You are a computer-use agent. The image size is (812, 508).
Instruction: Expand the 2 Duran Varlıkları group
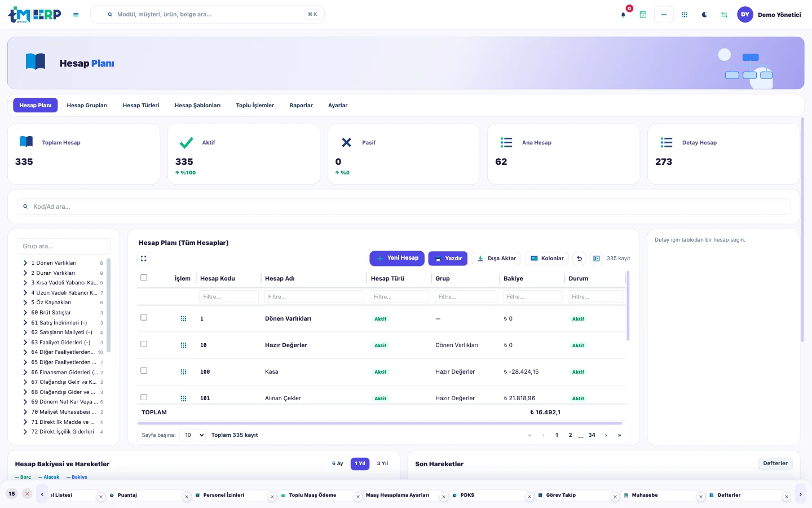click(x=25, y=273)
